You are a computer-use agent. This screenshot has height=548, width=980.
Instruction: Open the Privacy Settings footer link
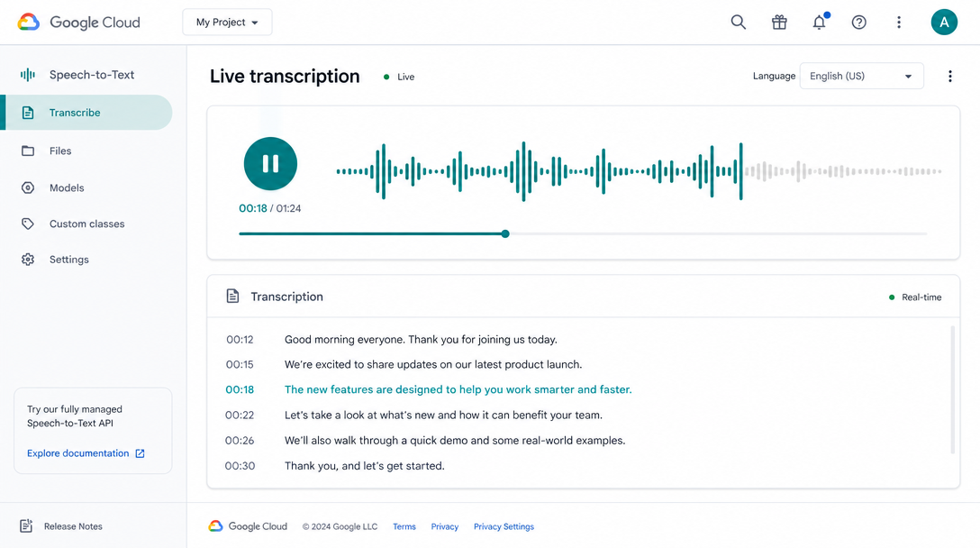504,526
